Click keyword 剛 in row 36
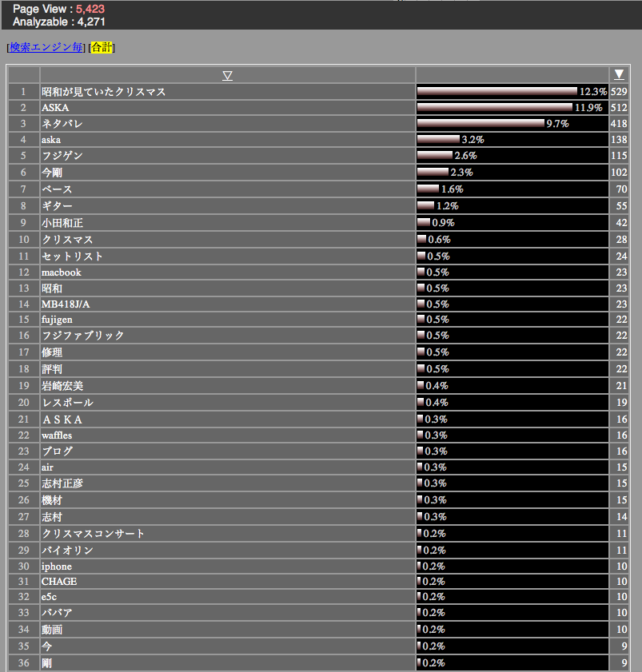Screen dimensions: 642x672 pyautogui.click(x=46, y=663)
